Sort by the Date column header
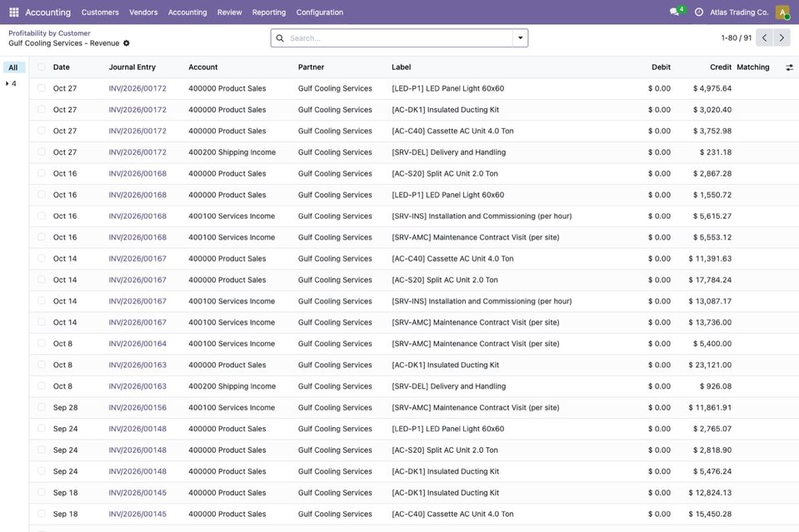The height and width of the screenshot is (532, 799). [x=61, y=67]
